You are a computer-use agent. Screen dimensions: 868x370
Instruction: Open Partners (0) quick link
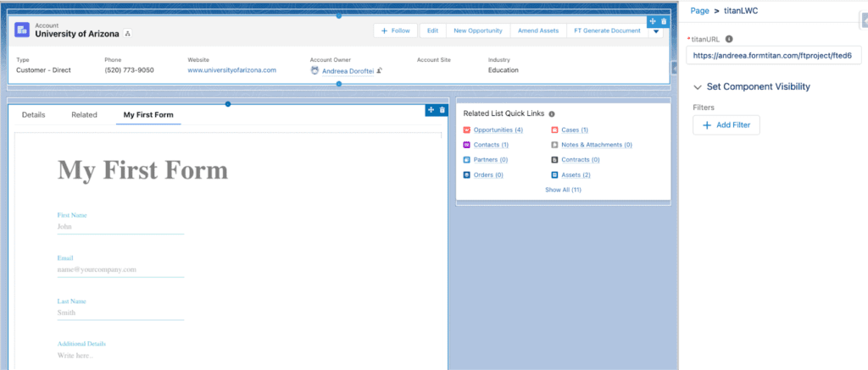point(491,160)
